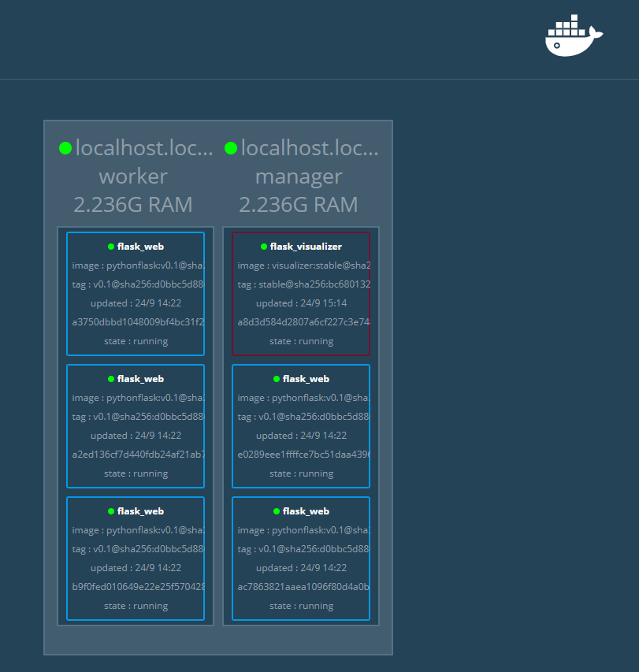Click the "updated : 24/9 15:14" line
The width and height of the screenshot is (639, 672).
click(301, 303)
